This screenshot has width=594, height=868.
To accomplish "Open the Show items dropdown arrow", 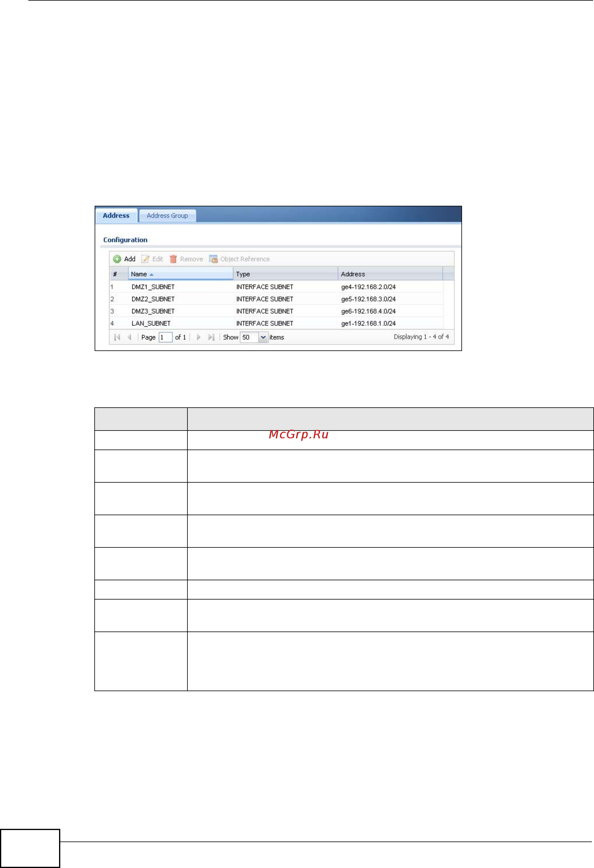I will point(263,337).
